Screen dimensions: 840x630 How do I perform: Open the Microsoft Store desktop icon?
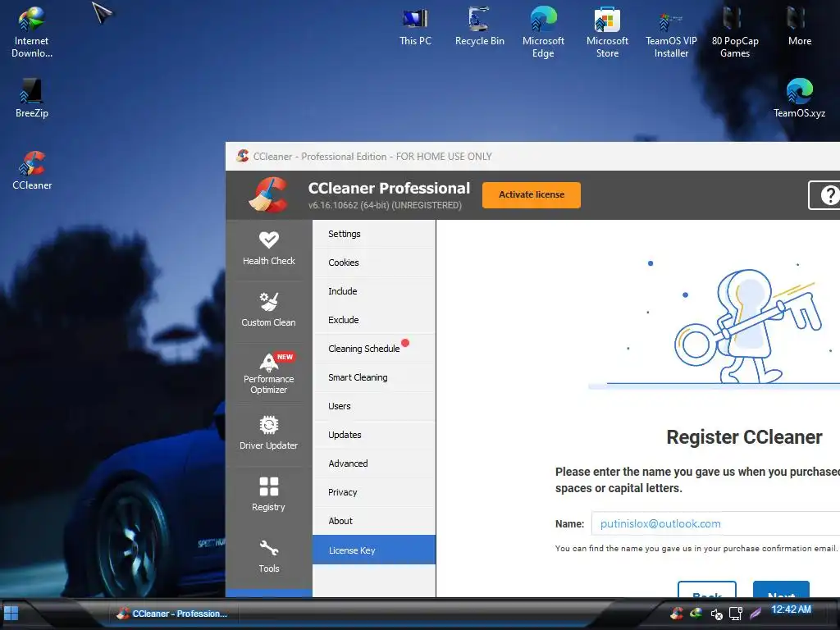point(607,32)
